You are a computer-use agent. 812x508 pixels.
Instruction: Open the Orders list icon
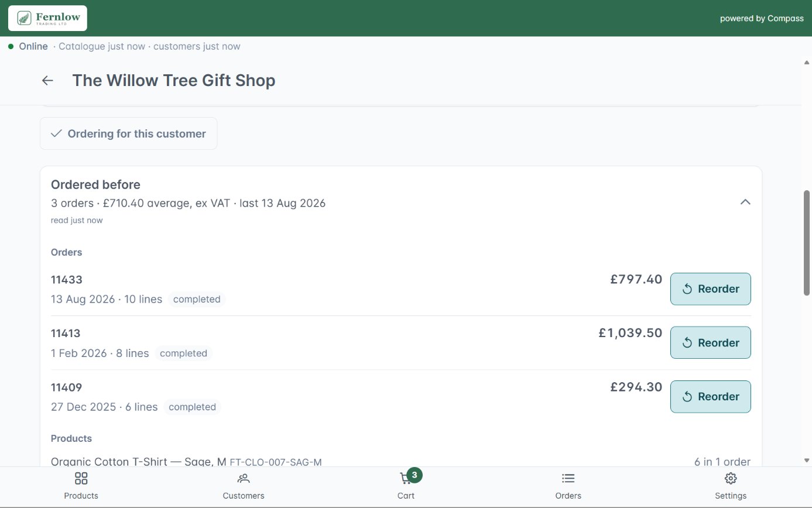click(568, 479)
